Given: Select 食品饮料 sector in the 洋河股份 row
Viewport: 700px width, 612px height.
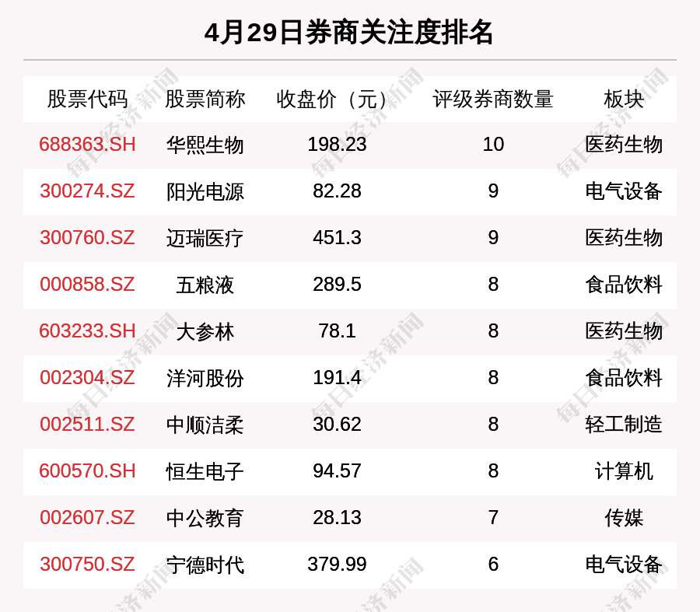Looking at the screenshot, I should [624, 379].
